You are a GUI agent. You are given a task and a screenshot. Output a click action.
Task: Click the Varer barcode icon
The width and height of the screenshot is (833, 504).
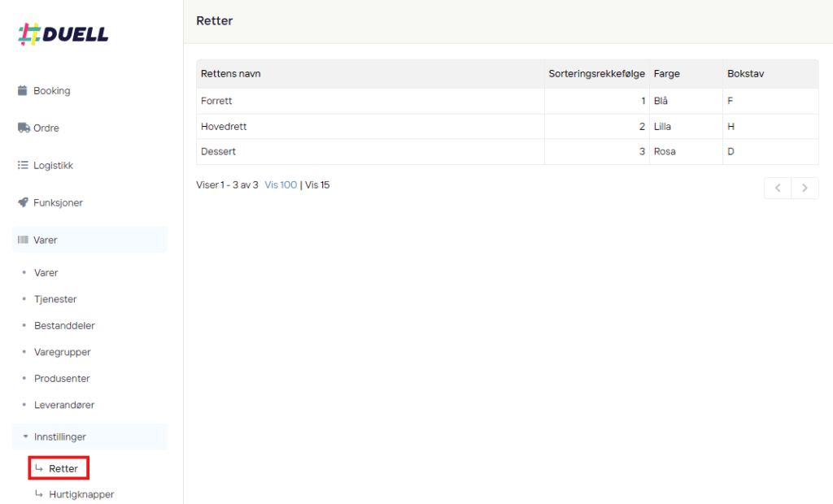coord(23,240)
